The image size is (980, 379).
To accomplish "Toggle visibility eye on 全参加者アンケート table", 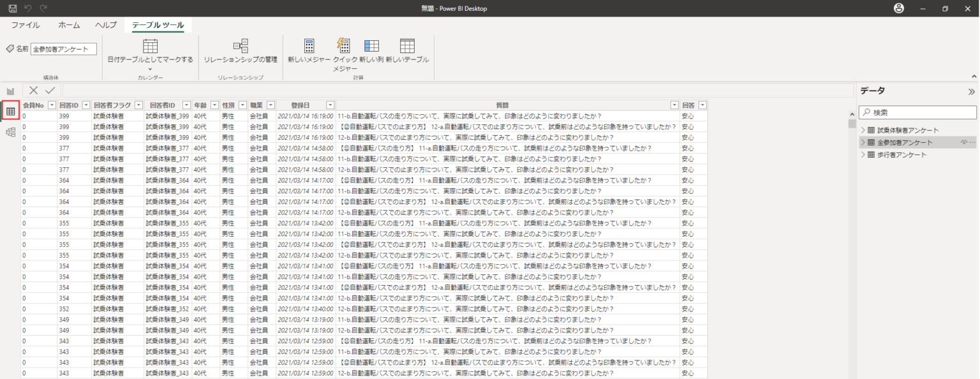I will coord(963,142).
